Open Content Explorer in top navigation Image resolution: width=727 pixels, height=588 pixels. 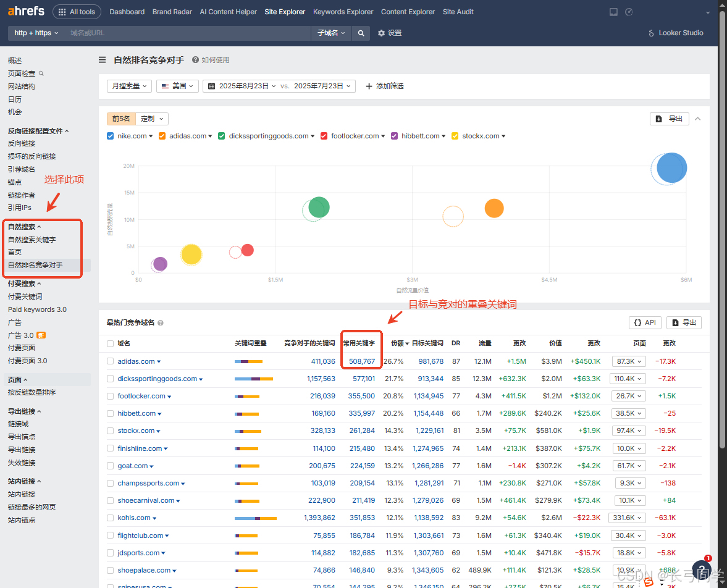point(408,12)
